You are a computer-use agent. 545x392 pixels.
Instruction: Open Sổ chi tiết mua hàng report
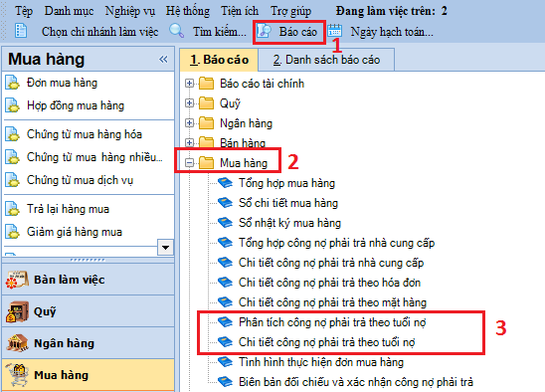288,203
